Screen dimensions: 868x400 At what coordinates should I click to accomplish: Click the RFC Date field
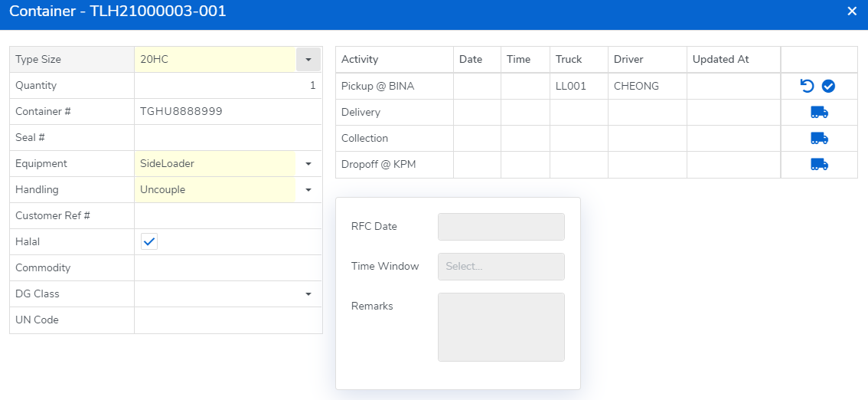click(501, 227)
